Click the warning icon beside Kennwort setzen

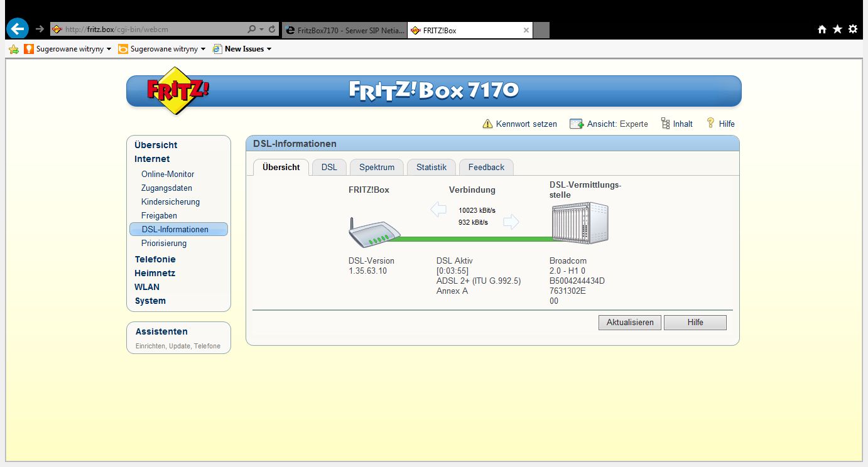(x=487, y=124)
